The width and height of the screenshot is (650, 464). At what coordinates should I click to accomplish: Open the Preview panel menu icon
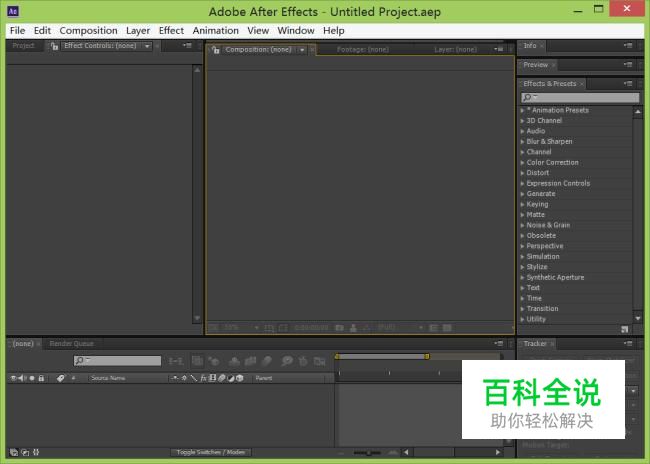pyautogui.click(x=628, y=65)
